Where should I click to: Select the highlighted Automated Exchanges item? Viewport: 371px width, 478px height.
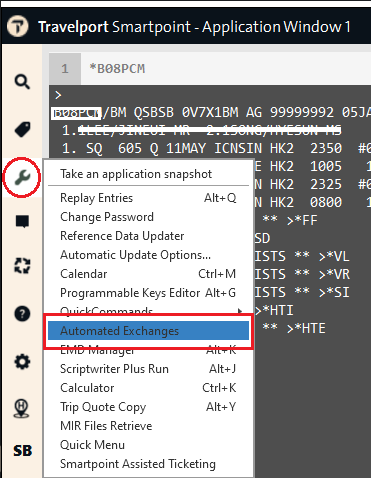[148, 331]
